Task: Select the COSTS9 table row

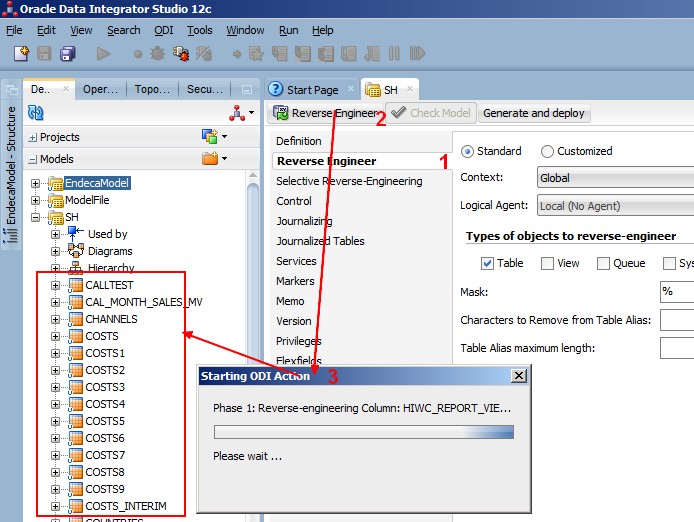Action: [105, 489]
